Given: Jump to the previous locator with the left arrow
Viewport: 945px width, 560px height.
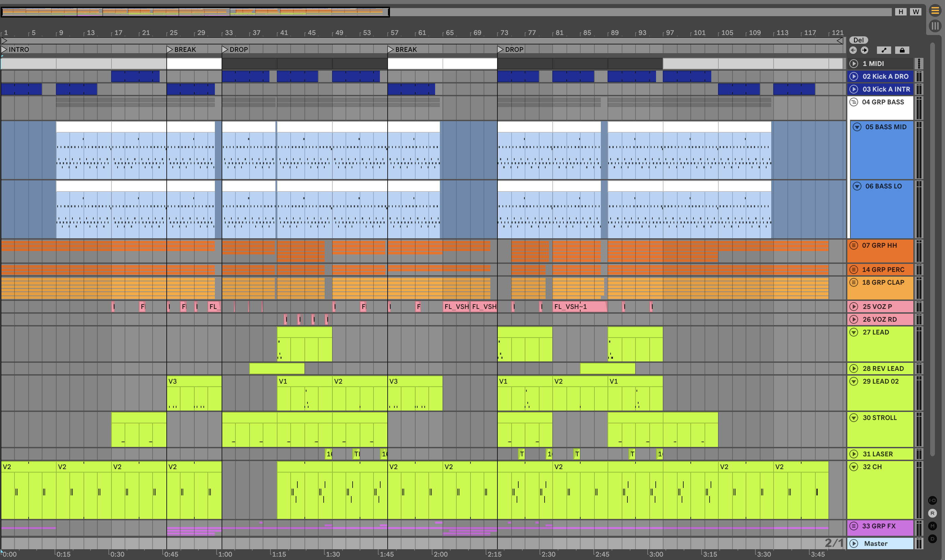Looking at the screenshot, I should pyautogui.click(x=853, y=50).
